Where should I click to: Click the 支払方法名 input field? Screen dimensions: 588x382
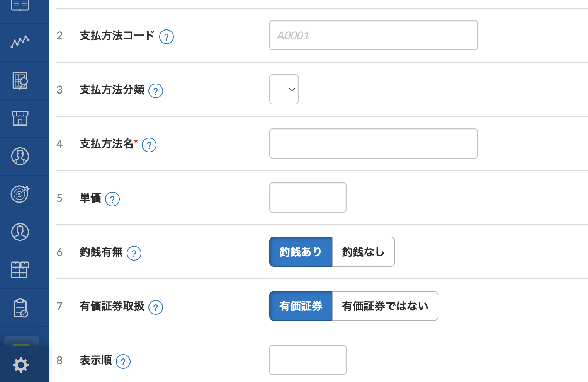coord(373,143)
